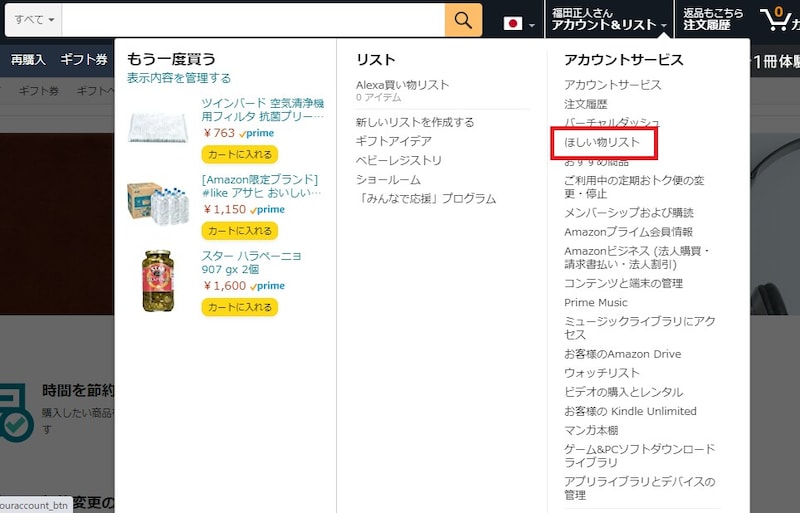Click the orange search magnifier button
The width and height of the screenshot is (800, 513).
point(463,20)
